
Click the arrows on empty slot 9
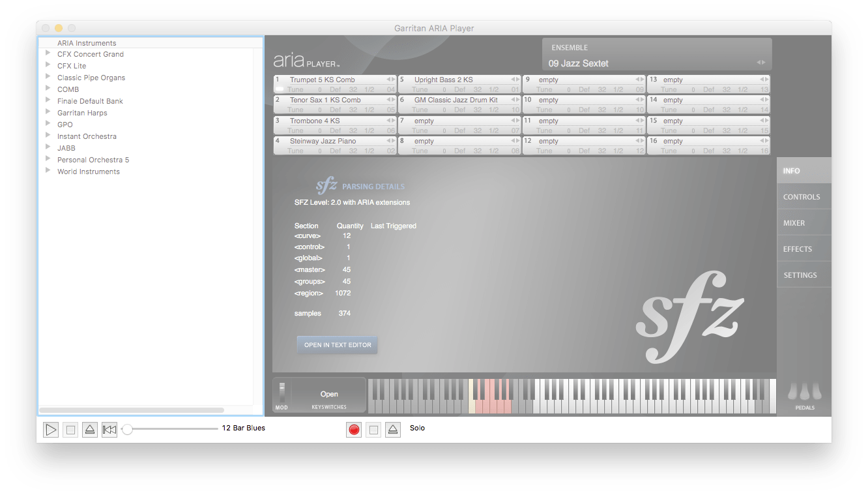[x=639, y=80]
